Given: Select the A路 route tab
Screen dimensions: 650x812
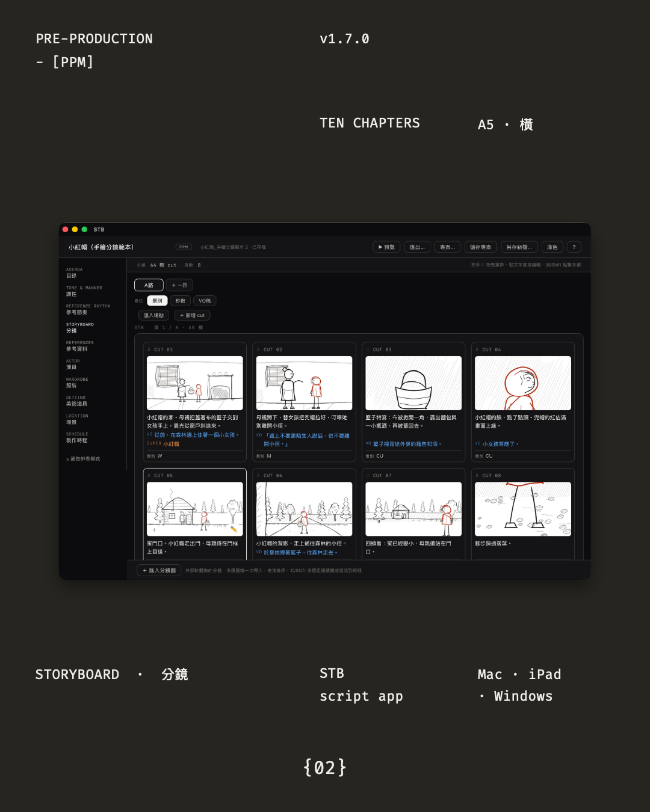Looking at the screenshot, I should click(149, 285).
